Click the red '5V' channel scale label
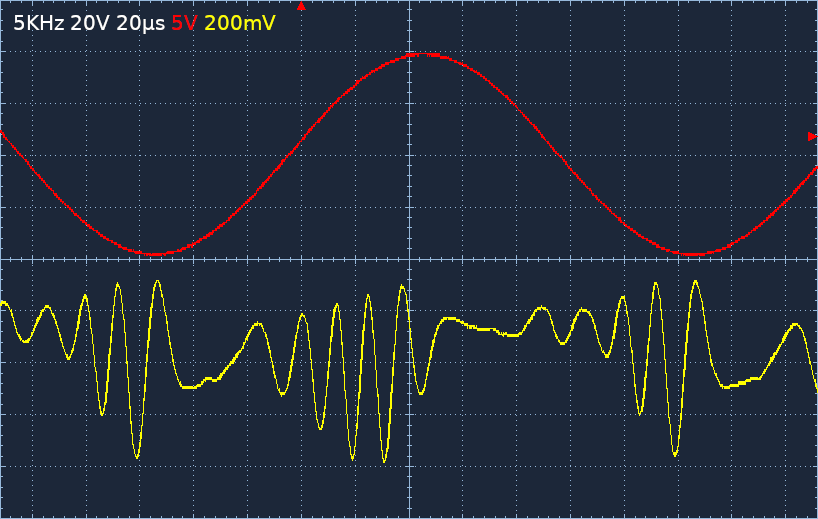The height and width of the screenshot is (519, 818). point(184,23)
